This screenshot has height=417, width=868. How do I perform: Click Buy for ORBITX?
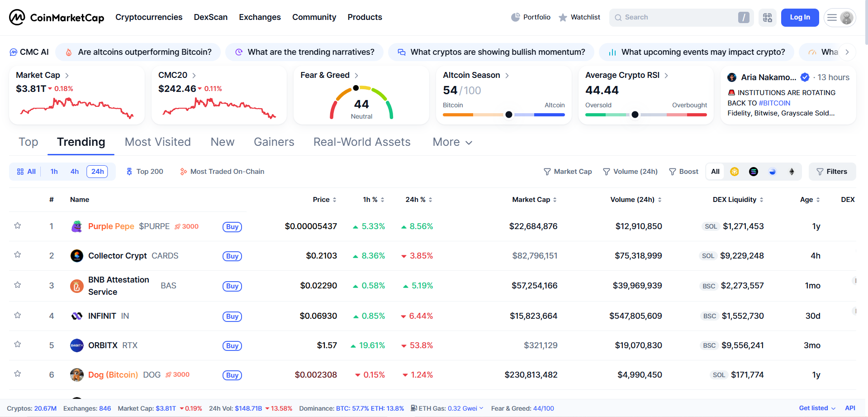coord(232,346)
